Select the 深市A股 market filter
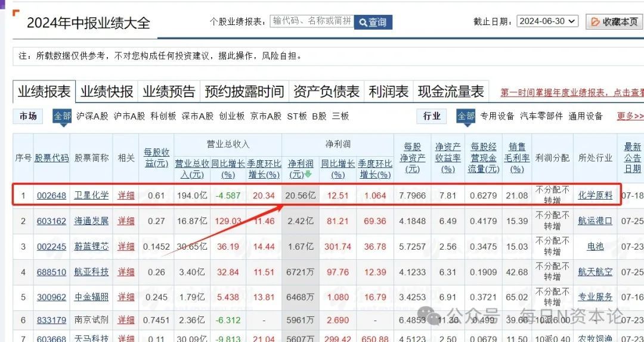Image resolution: width=644 pixels, height=342 pixels. [197, 116]
